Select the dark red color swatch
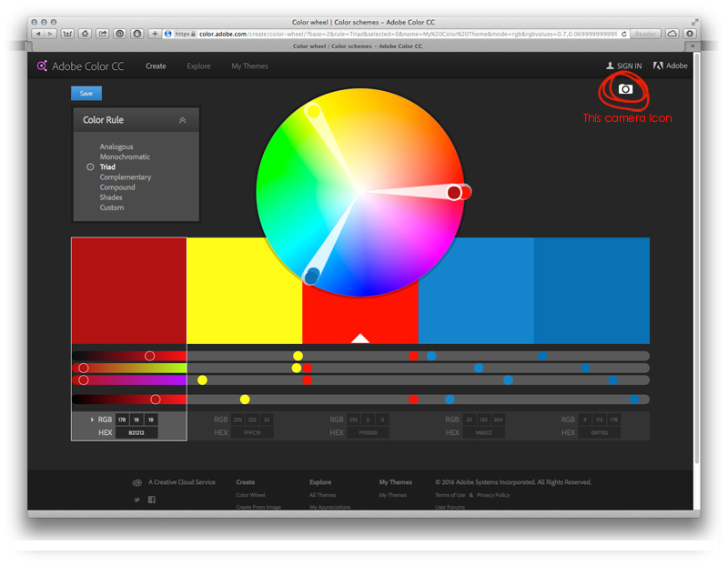728x566 pixels. tap(129, 290)
